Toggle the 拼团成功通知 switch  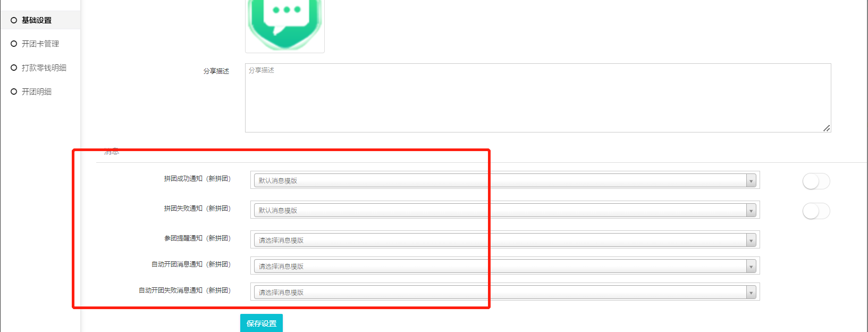tap(816, 181)
